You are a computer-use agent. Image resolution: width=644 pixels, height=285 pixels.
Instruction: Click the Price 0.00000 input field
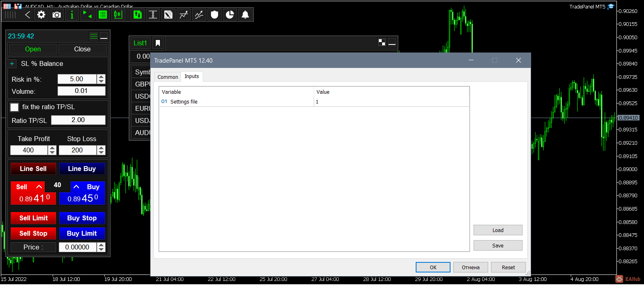point(78,247)
